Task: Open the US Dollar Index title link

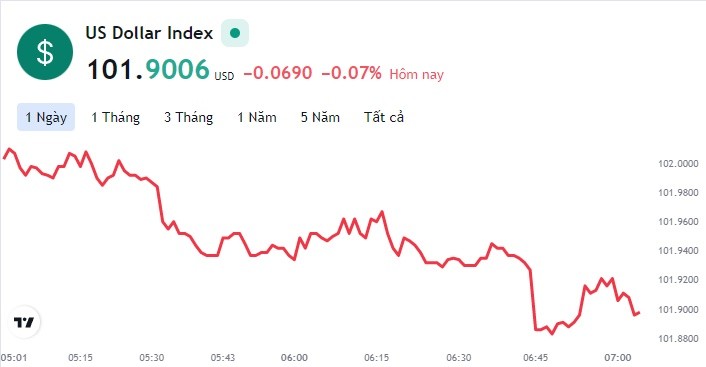Action: click(149, 33)
